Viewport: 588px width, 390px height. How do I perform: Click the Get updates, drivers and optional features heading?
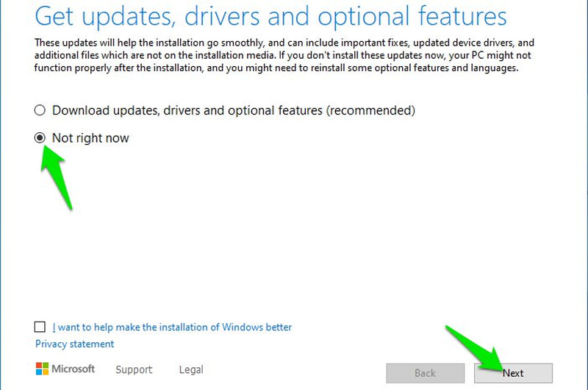coord(270,16)
